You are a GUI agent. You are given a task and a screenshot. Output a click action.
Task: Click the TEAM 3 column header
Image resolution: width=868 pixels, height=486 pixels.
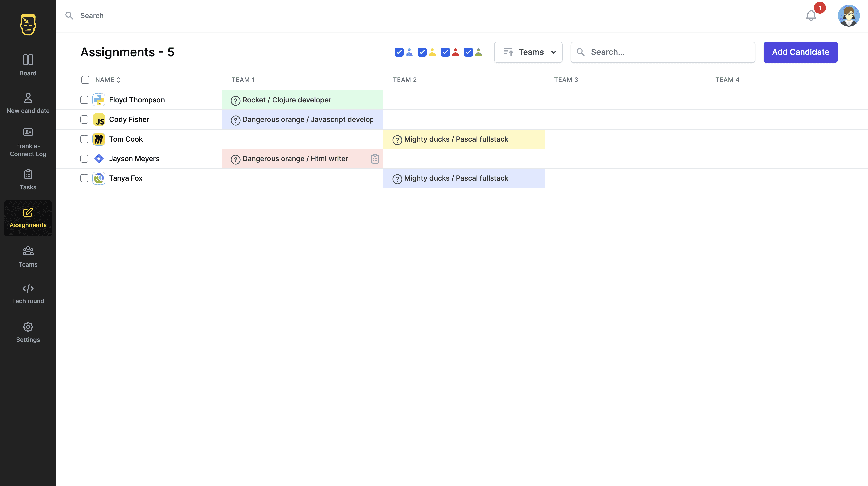566,80
